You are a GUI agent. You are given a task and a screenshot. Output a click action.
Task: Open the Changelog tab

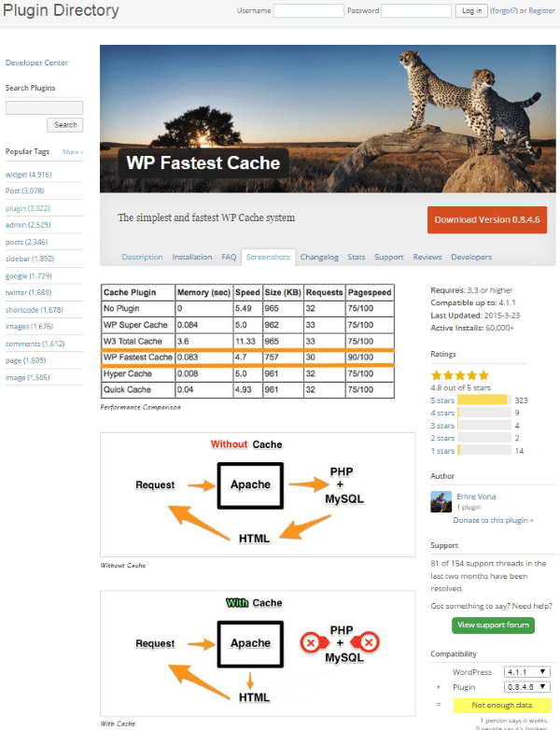pyautogui.click(x=319, y=257)
